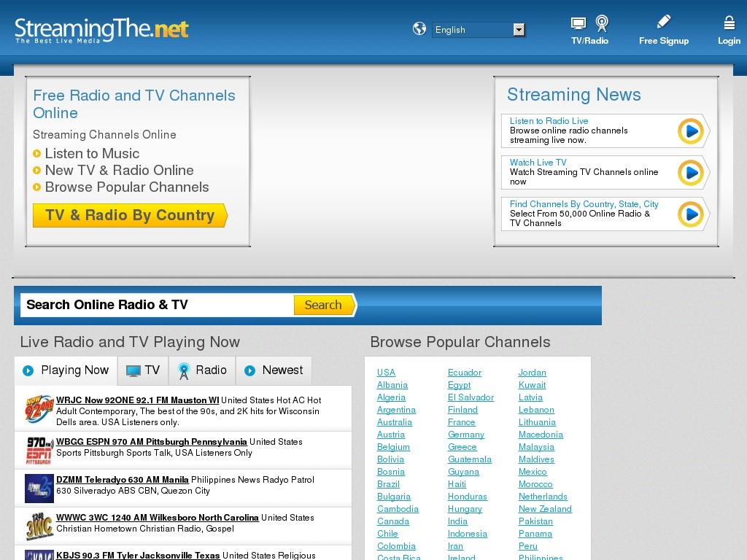
Task: Click the globe language icon
Action: pos(419,29)
